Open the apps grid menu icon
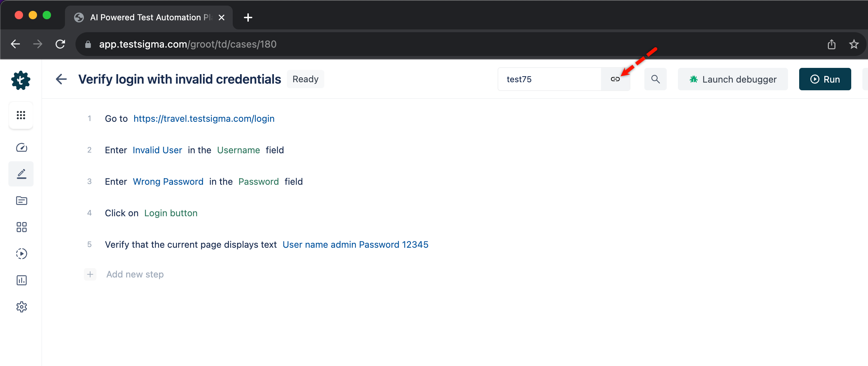The width and height of the screenshot is (868, 366). click(x=21, y=115)
